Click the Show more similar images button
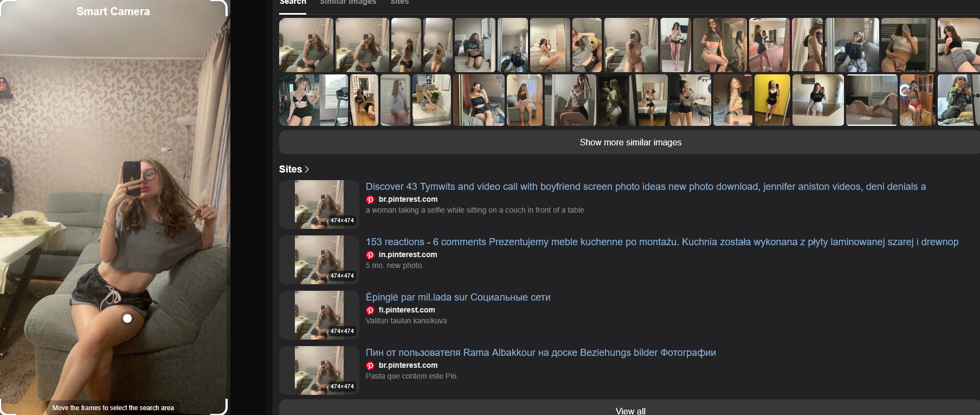Viewport: 980px width, 415px height. point(630,142)
